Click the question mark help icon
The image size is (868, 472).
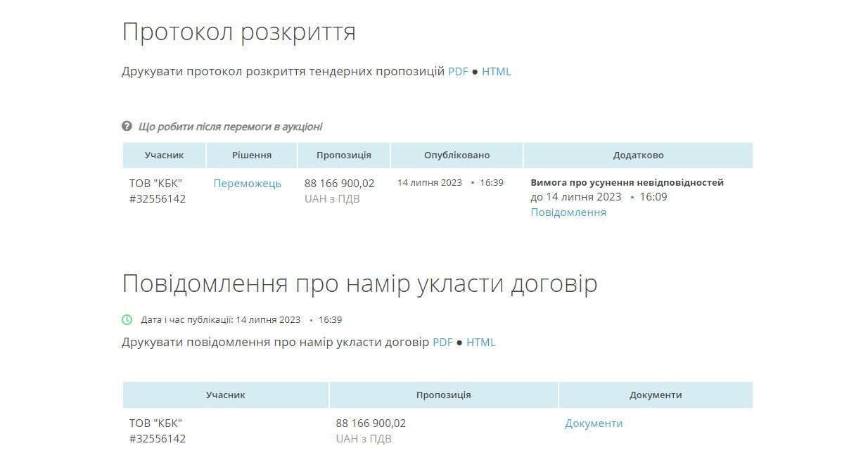[125, 126]
